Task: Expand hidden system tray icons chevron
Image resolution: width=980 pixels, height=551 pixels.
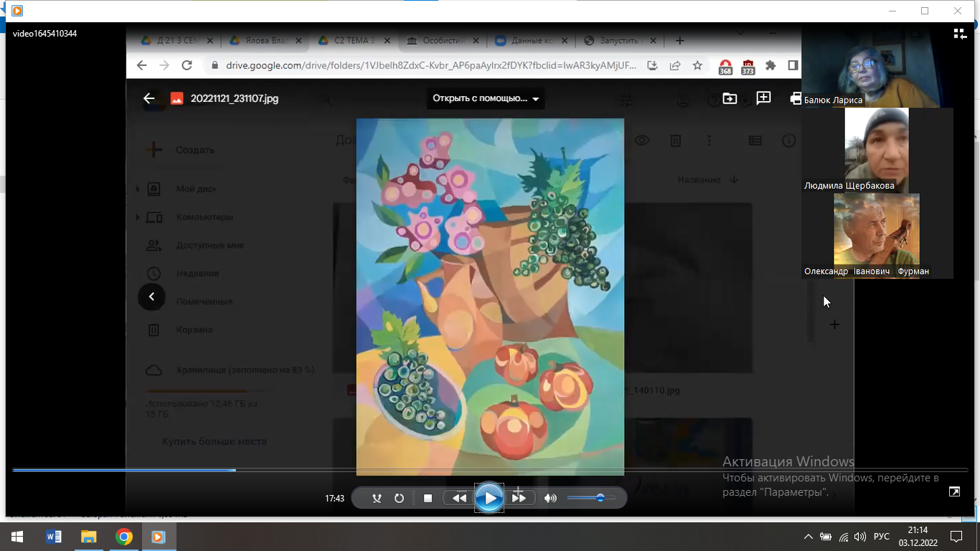Action: pyautogui.click(x=809, y=537)
